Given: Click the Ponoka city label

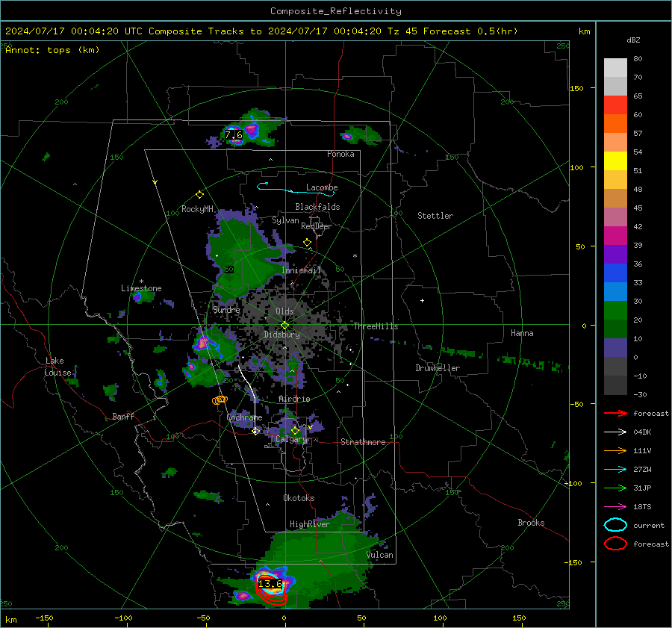Looking at the screenshot, I should (x=340, y=154).
